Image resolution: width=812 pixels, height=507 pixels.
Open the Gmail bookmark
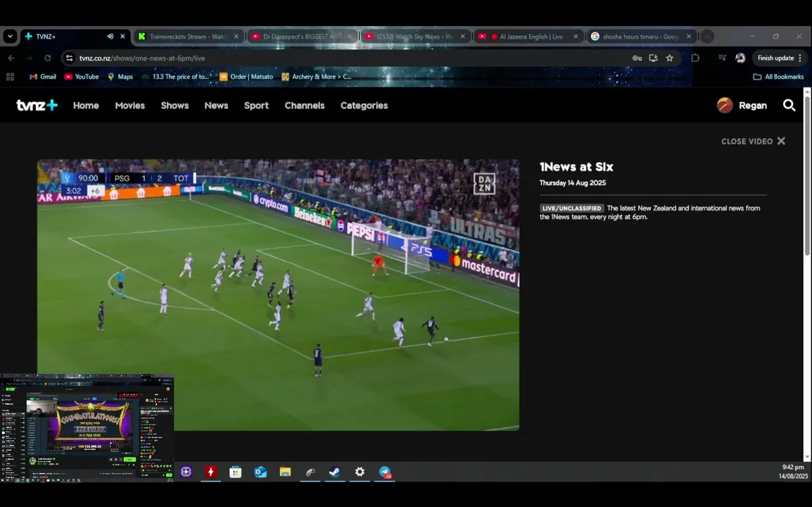pos(42,77)
